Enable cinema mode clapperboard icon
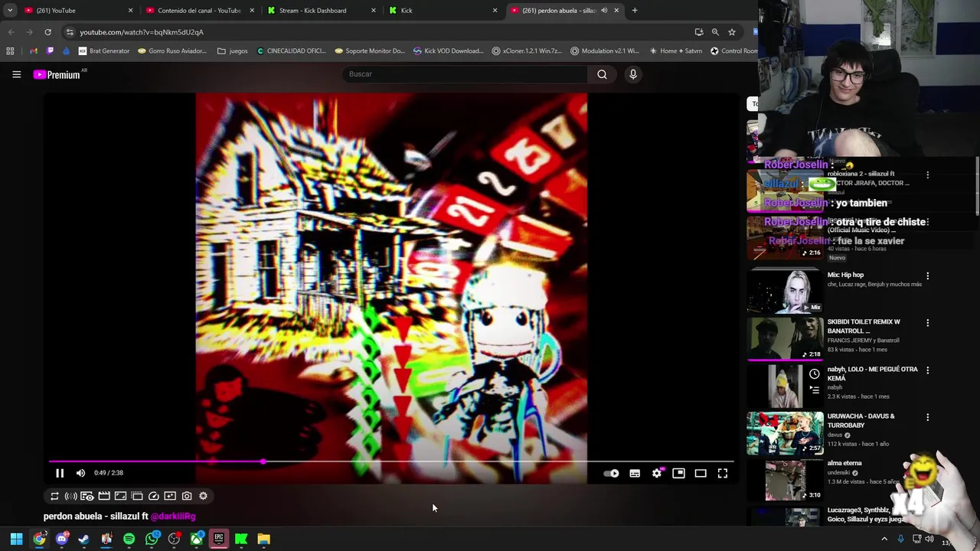The image size is (980, 551). (x=104, y=496)
